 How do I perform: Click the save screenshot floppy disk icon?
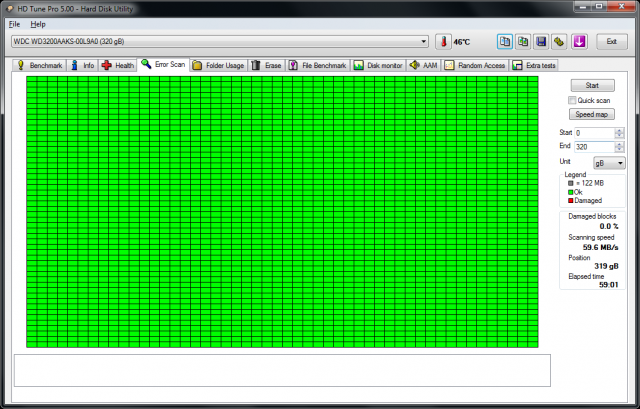click(x=541, y=42)
